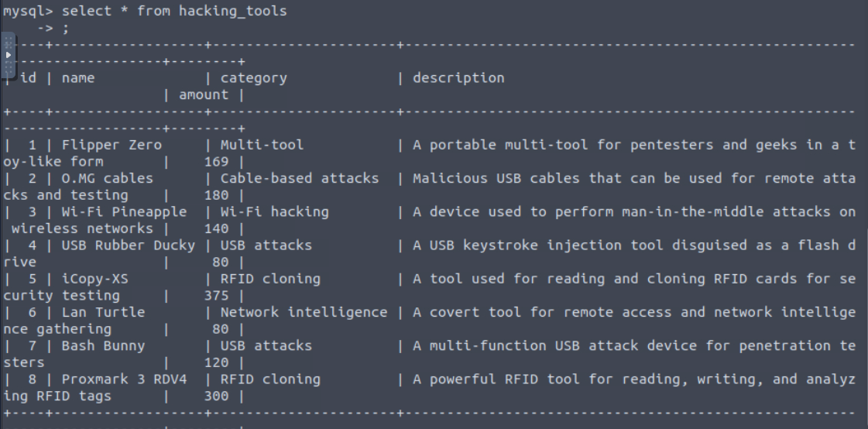The width and height of the screenshot is (868, 429).
Task: Click the 'name' column header
Action: click(x=78, y=78)
